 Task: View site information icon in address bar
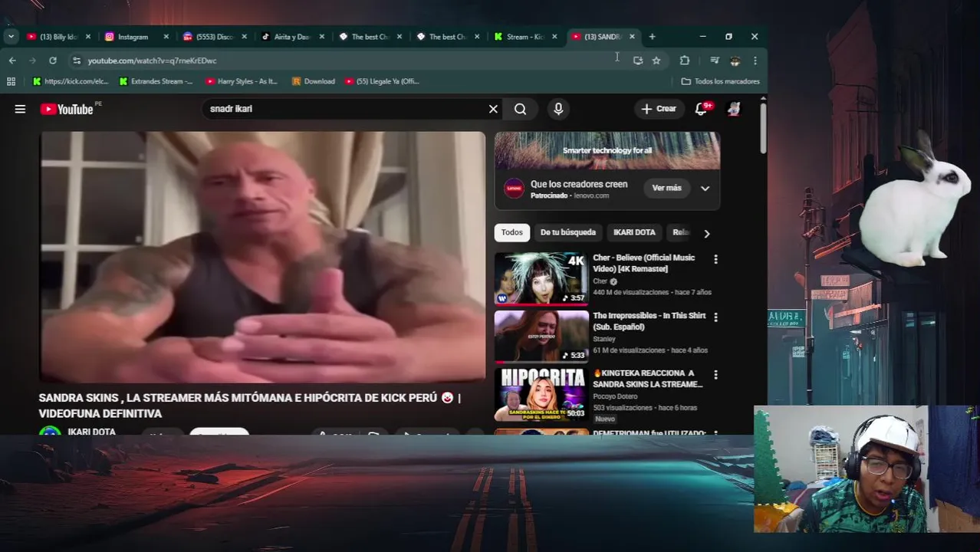point(76,60)
